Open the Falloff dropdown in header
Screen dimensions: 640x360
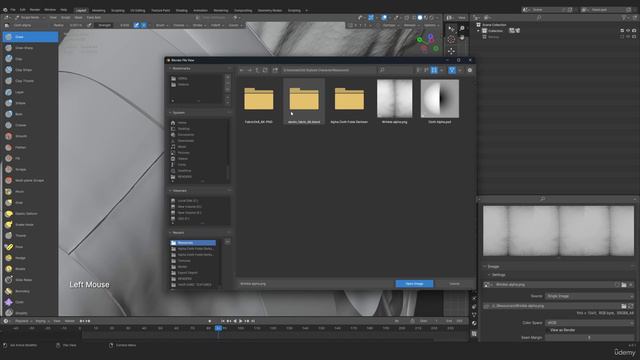(217, 25)
